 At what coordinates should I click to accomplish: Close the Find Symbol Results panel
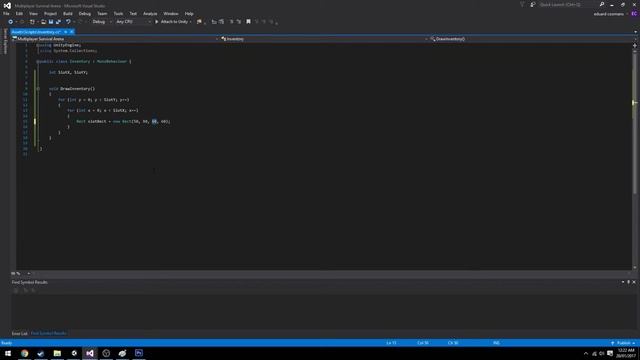pyautogui.click(x=634, y=282)
